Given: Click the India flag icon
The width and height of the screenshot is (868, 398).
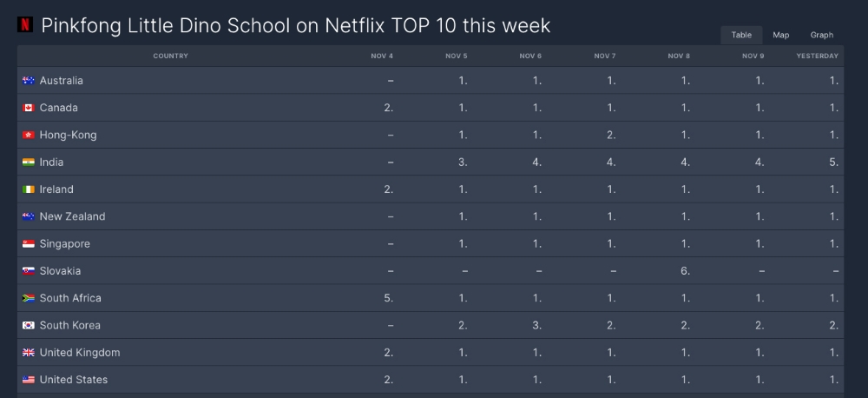Looking at the screenshot, I should (x=28, y=163).
